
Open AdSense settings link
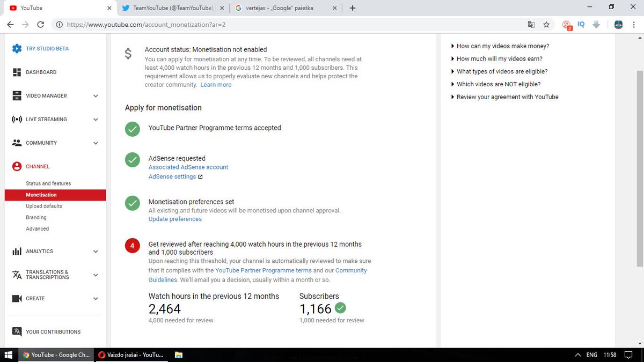coord(172,177)
